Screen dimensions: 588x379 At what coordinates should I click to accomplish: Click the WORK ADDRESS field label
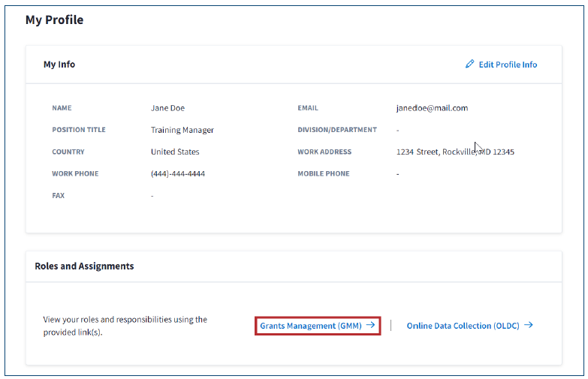click(324, 152)
